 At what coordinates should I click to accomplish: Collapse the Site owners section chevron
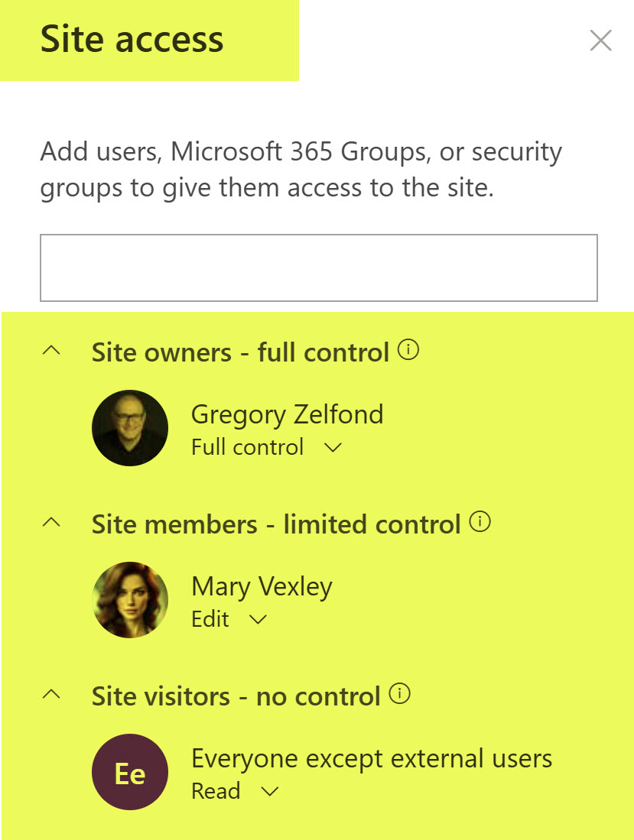tap(52, 352)
